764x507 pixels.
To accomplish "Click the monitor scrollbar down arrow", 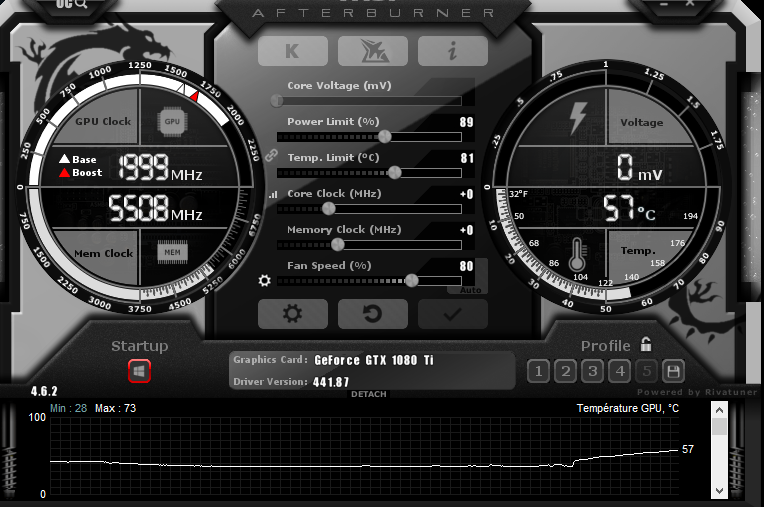I will (x=719, y=490).
